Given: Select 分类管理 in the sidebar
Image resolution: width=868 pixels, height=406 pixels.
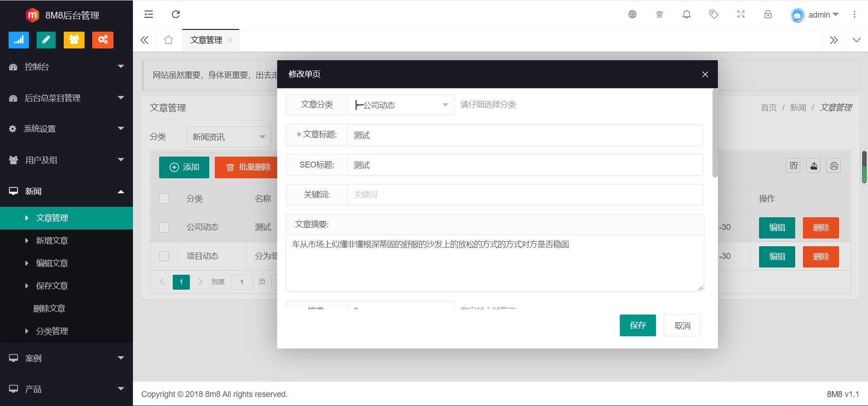Looking at the screenshot, I should 52,331.
